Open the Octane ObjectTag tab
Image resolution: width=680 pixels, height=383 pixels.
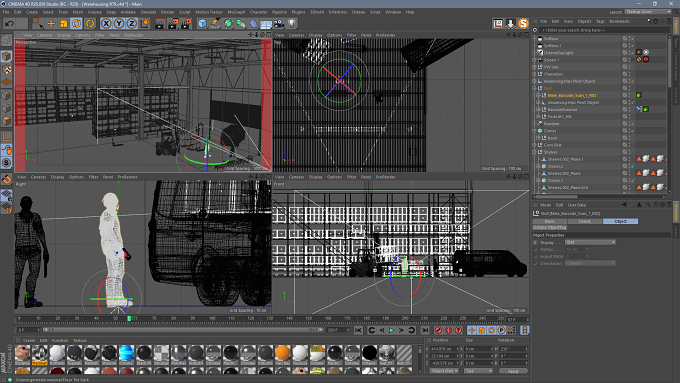549,227
